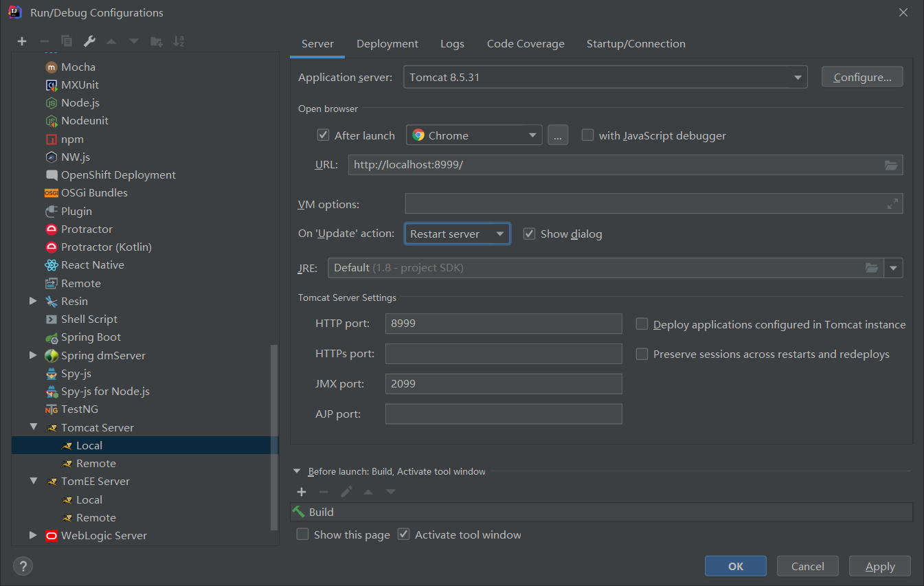Image resolution: width=924 pixels, height=586 pixels.
Task: Switch to the Deployment tab
Action: coord(387,44)
